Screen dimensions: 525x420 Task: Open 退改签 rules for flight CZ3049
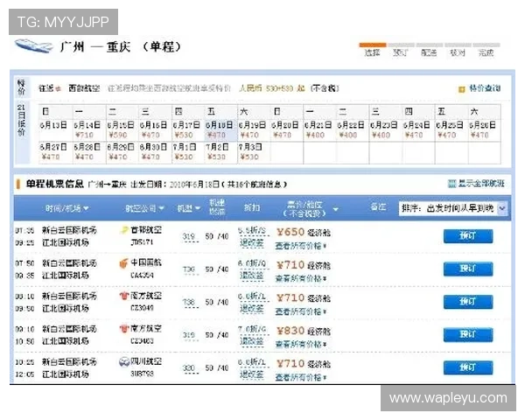[252, 309]
